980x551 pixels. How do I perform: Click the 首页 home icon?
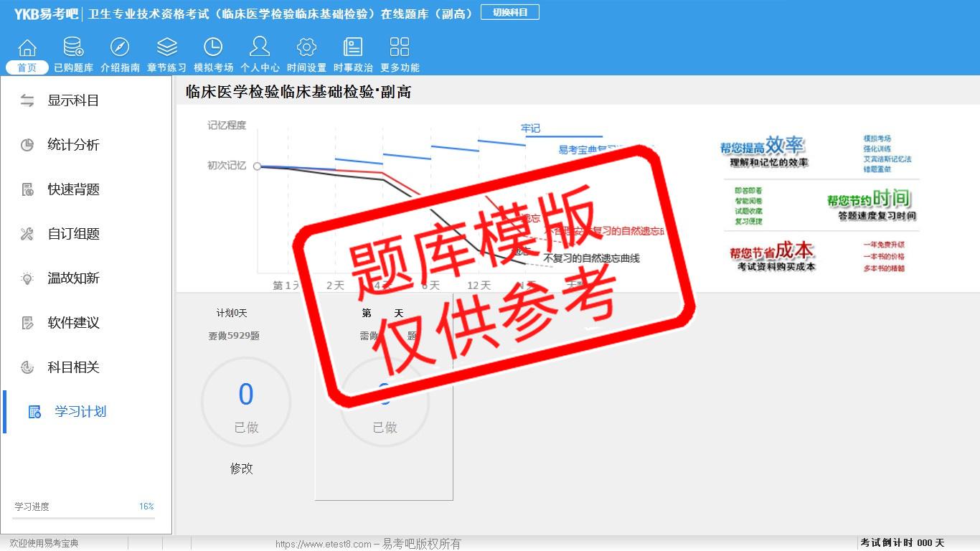click(x=27, y=48)
